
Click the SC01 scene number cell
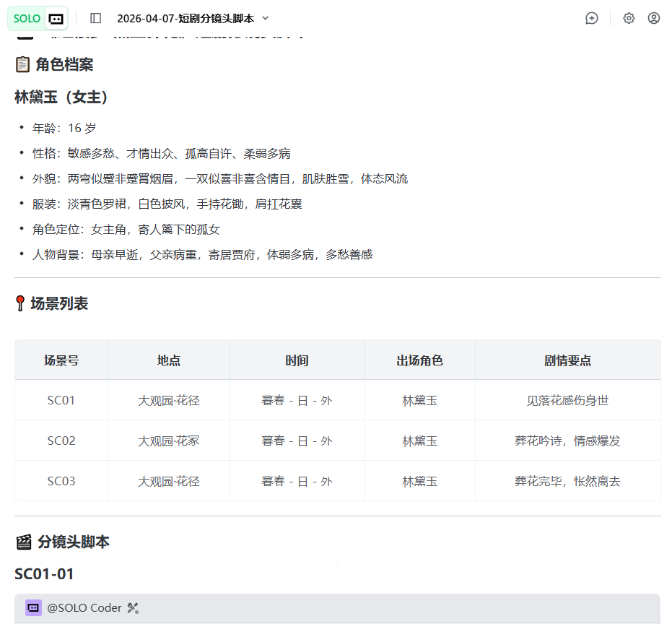(x=61, y=400)
